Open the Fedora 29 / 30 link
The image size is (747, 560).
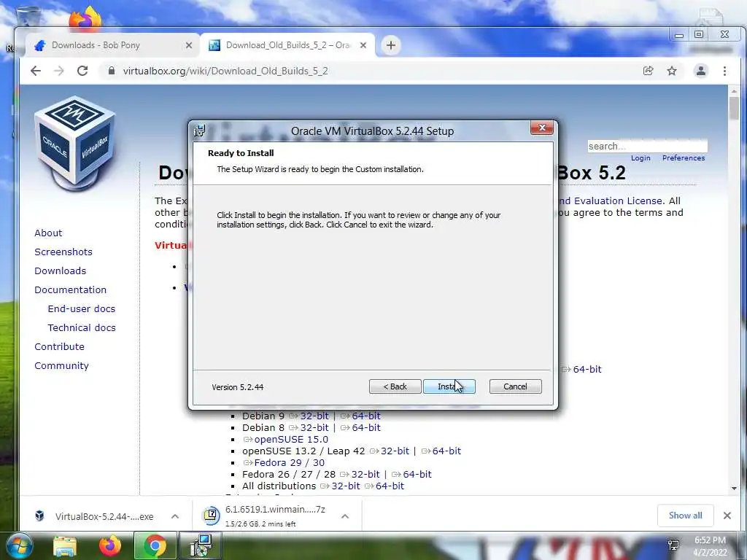pyautogui.click(x=289, y=462)
